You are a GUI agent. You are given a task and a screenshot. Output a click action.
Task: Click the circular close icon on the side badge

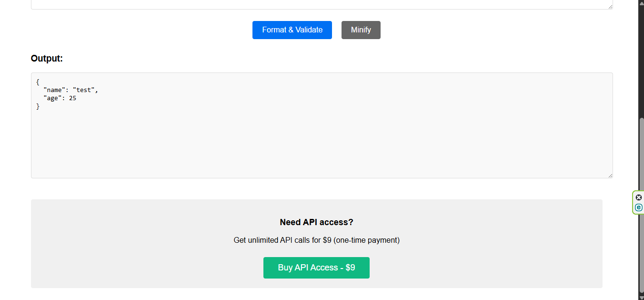[638, 197]
